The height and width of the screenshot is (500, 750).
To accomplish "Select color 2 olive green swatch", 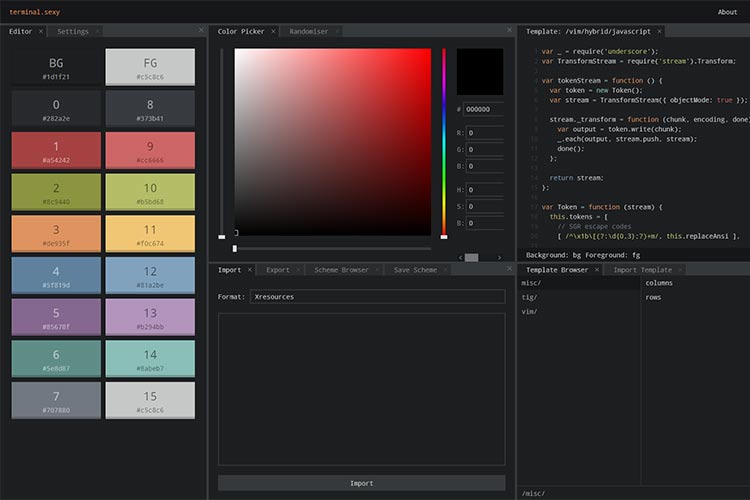I will tap(56, 192).
